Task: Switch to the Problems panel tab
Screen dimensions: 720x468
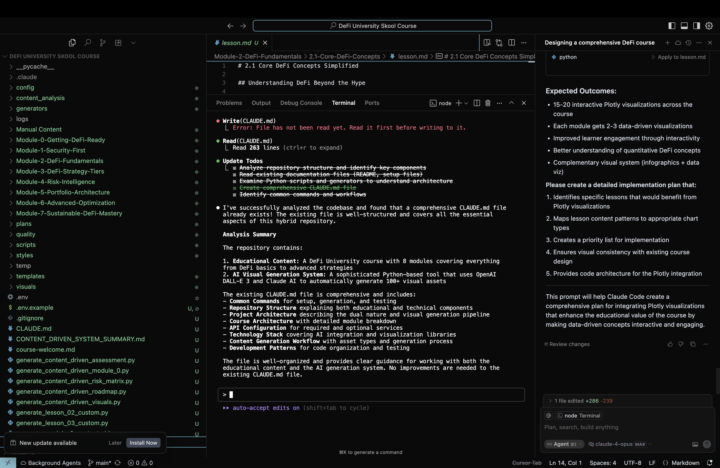Action: click(x=229, y=103)
